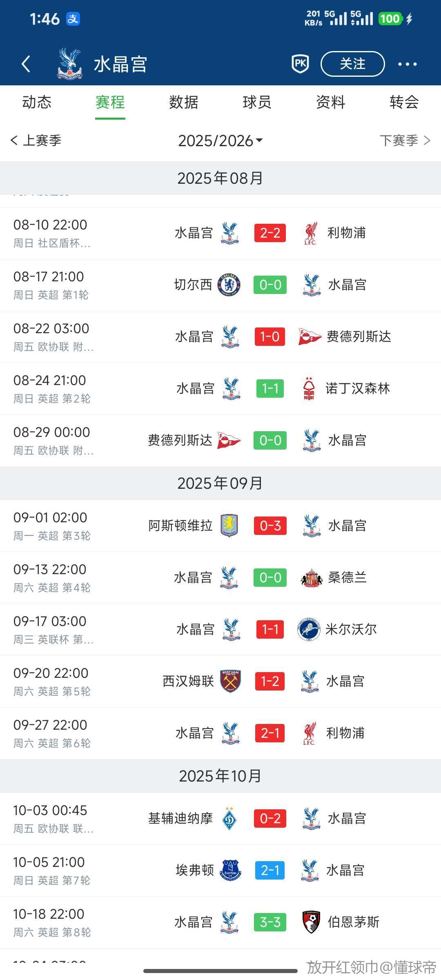The width and height of the screenshot is (441, 980).
Task: Open the 0-3 score at Aston Villa
Action: point(270,526)
